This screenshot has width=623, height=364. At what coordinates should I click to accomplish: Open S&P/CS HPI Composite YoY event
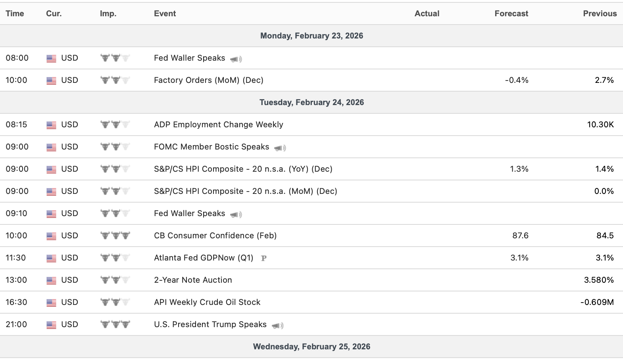point(243,169)
